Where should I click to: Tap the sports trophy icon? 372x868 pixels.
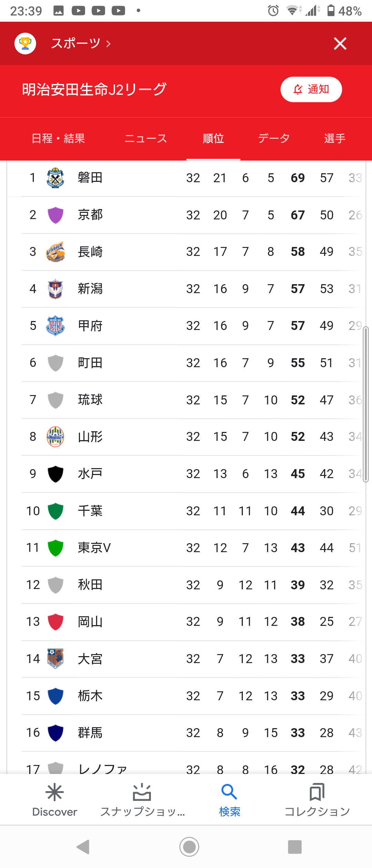(25, 43)
